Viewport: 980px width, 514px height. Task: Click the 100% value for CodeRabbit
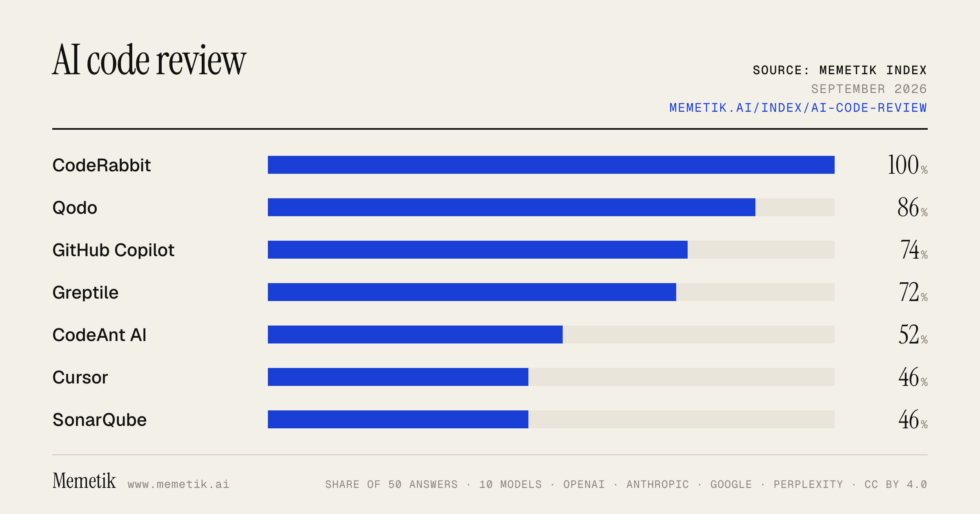908,165
